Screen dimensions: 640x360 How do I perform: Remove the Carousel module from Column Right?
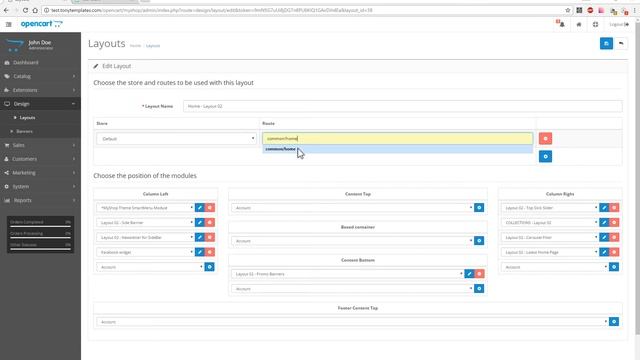(x=614, y=237)
